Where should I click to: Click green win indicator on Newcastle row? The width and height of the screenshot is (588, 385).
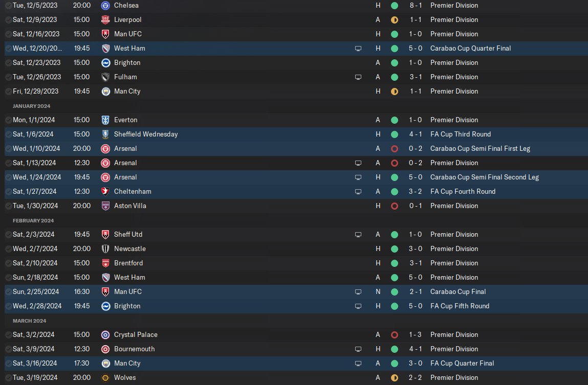pyautogui.click(x=394, y=249)
